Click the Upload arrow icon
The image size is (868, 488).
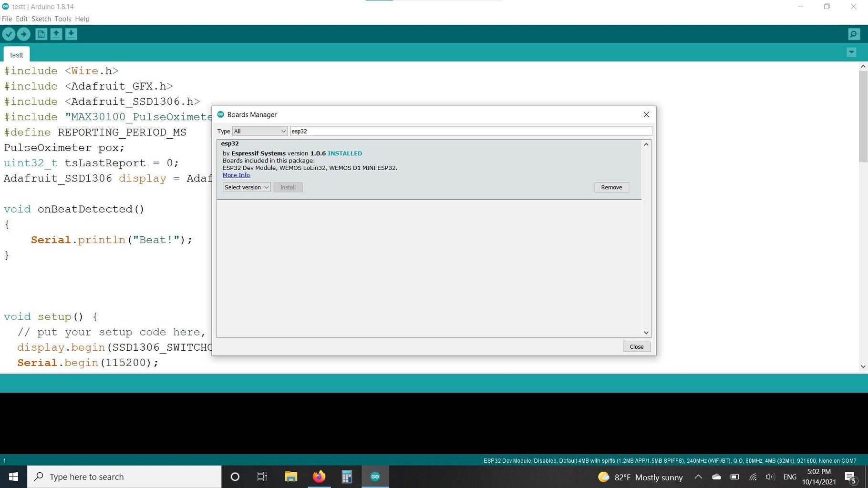(x=24, y=34)
